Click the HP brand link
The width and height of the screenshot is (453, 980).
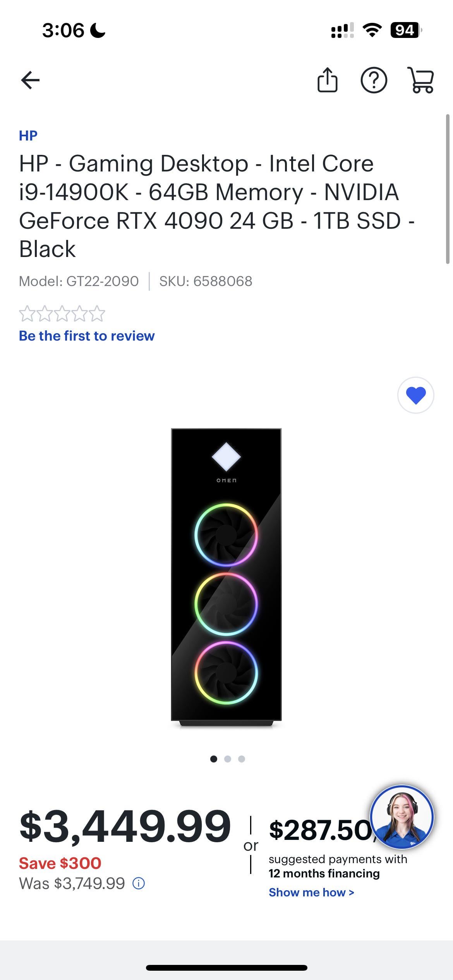[x=28, y=136]
